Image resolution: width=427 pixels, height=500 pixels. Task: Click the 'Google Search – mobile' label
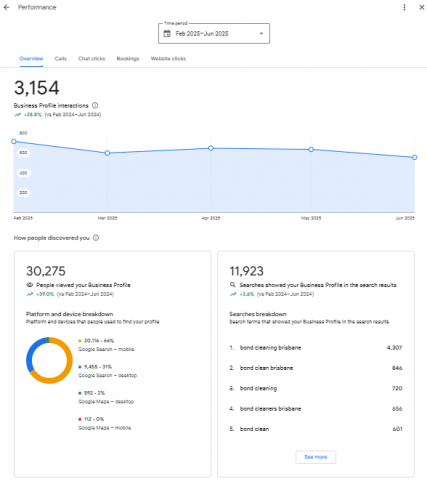(106, 349)
